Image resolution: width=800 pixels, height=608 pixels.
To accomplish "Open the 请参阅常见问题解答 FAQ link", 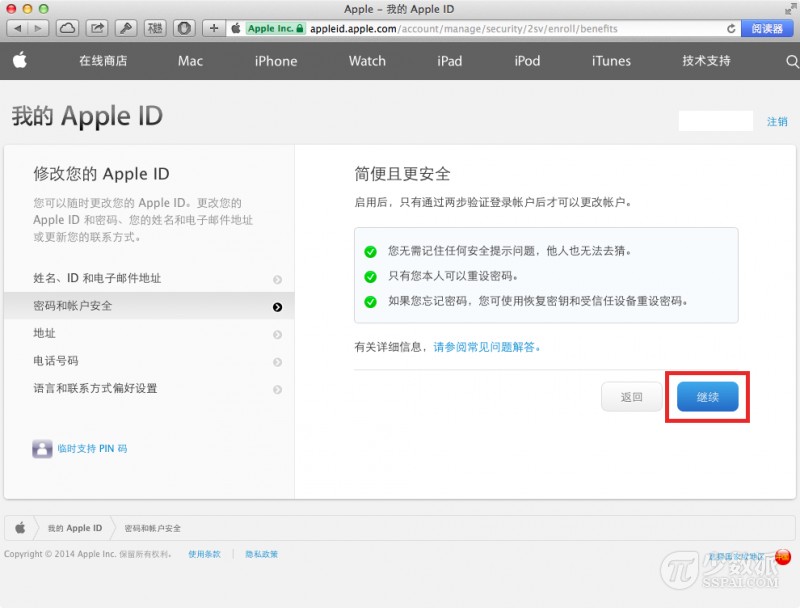I will [x=487, y=347].
